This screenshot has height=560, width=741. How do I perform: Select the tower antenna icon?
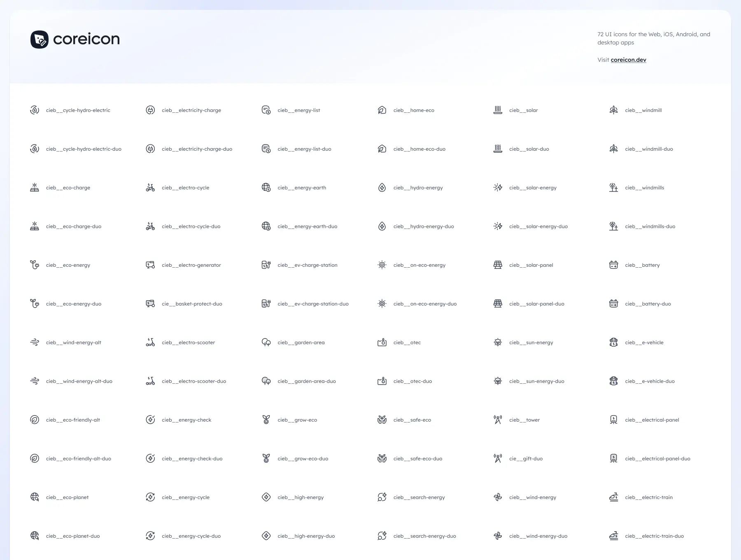pyautogui.click(x=498, y=420)
